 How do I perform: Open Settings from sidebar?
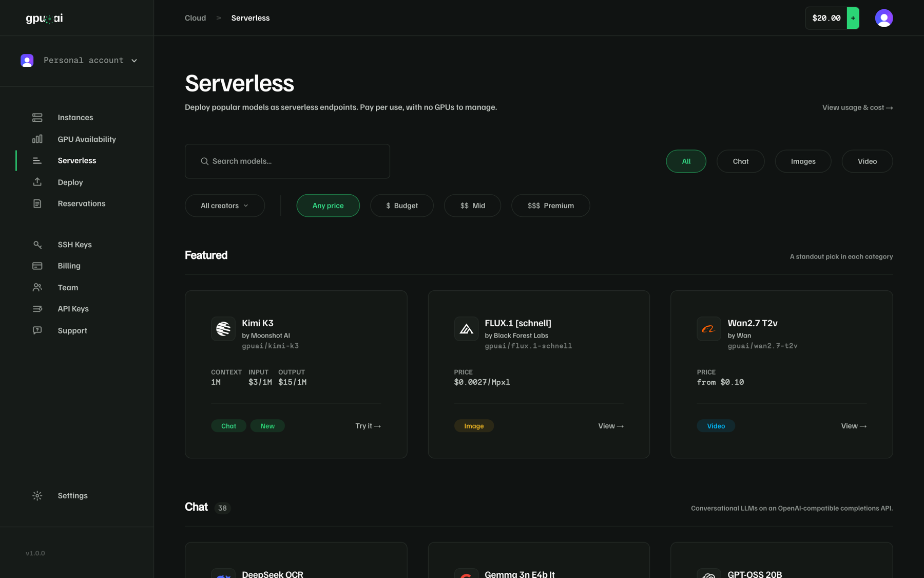(73, 496)
